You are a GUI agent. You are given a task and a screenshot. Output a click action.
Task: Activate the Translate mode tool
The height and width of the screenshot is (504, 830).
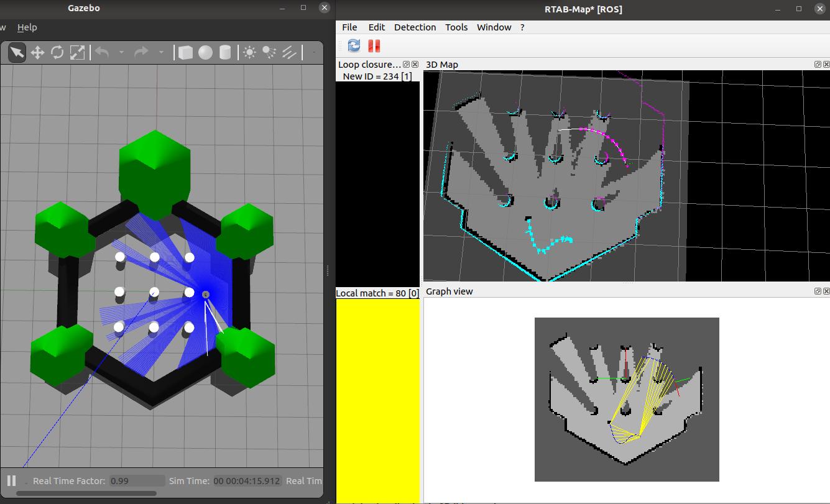coord(37,53)
